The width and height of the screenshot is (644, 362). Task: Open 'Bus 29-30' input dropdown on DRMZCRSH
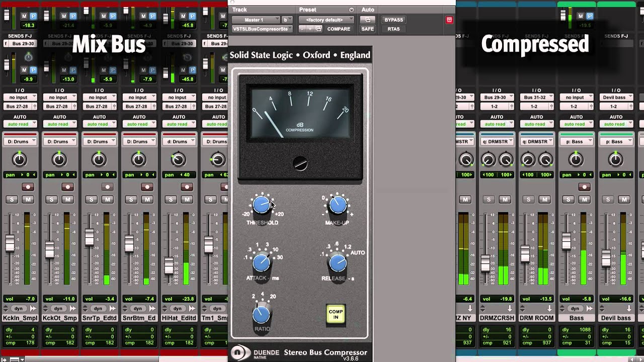pos(497,98)
